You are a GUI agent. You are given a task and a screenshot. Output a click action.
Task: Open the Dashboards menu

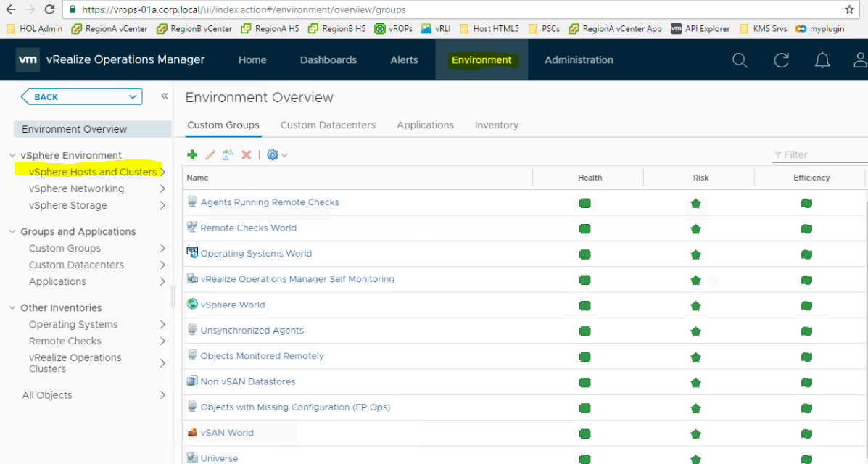click(x=328, y=59)
